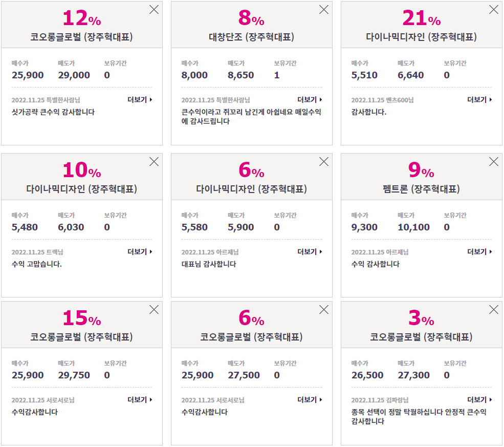Screen dimensions: 504x447
Task: Close the 6% 코오롱글로벌 card
Action: coord(324,309)
